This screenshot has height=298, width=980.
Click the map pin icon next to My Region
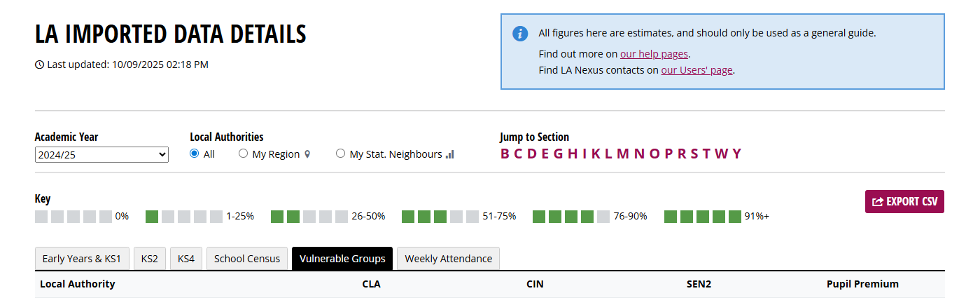tap(307, 154)
